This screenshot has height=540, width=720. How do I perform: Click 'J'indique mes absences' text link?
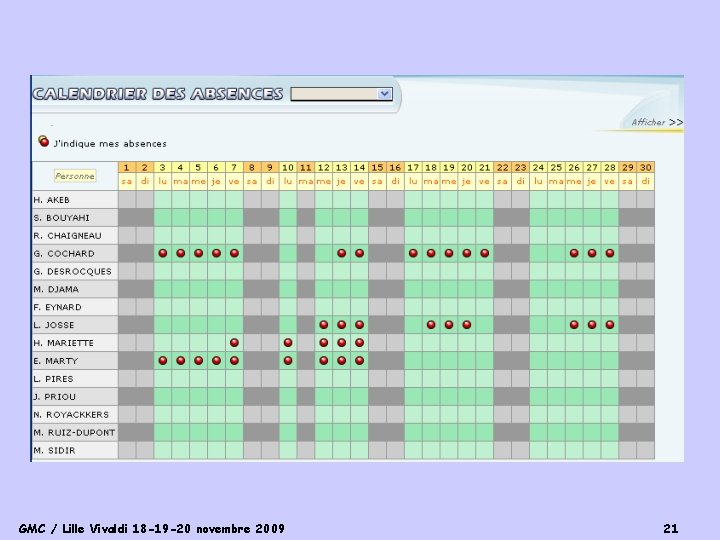coord(110,144)
